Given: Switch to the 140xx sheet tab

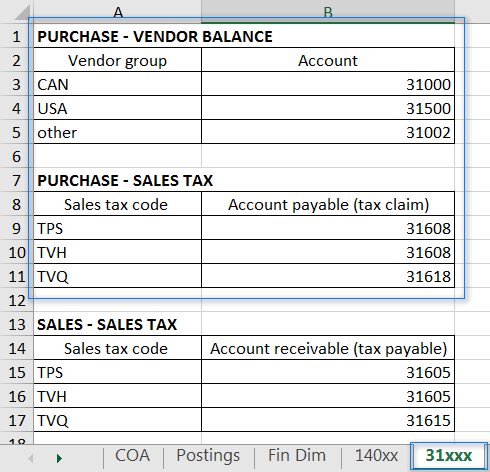Looking at the screenshot, I should pos(376,456).
